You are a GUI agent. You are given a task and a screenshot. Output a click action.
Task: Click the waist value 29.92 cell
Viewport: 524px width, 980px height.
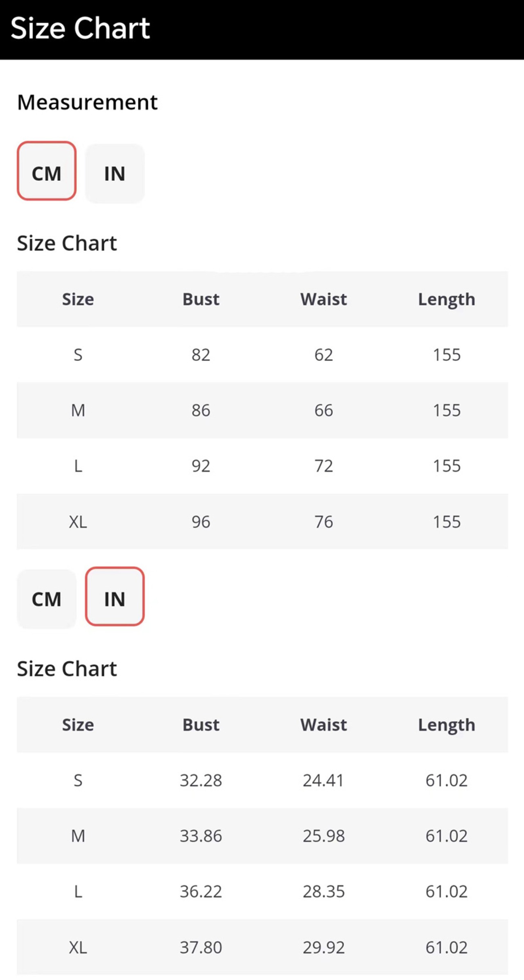(323, 947)
